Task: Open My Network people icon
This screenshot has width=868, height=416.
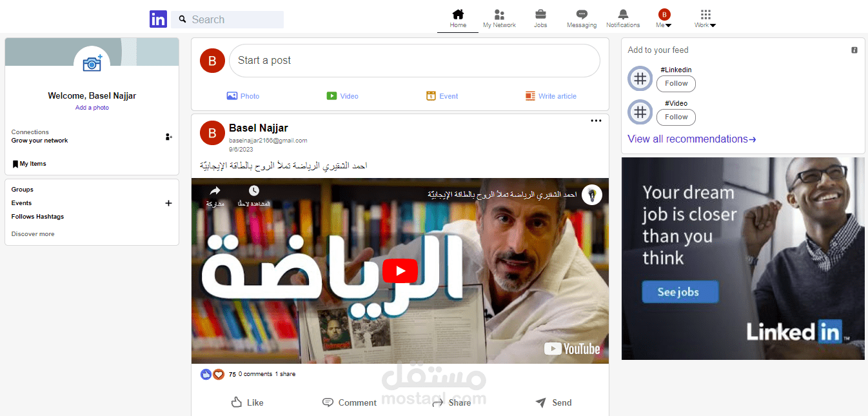Action: (499, 14)
